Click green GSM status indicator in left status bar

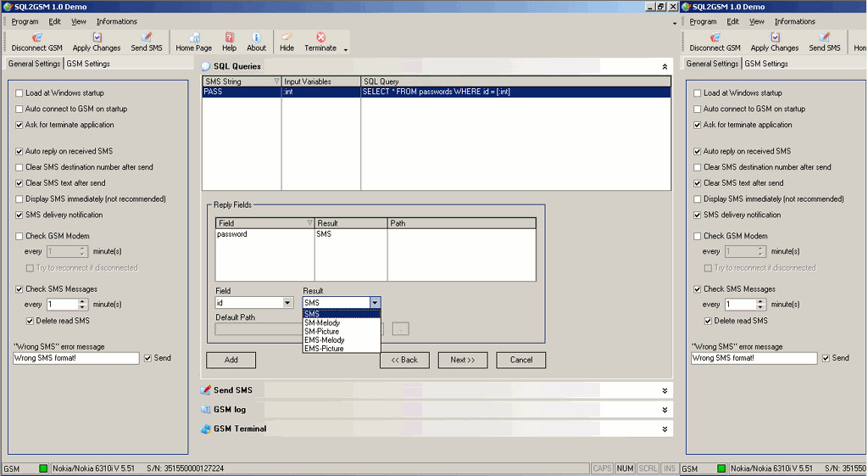pyautogui.click(x=43, y=468)
